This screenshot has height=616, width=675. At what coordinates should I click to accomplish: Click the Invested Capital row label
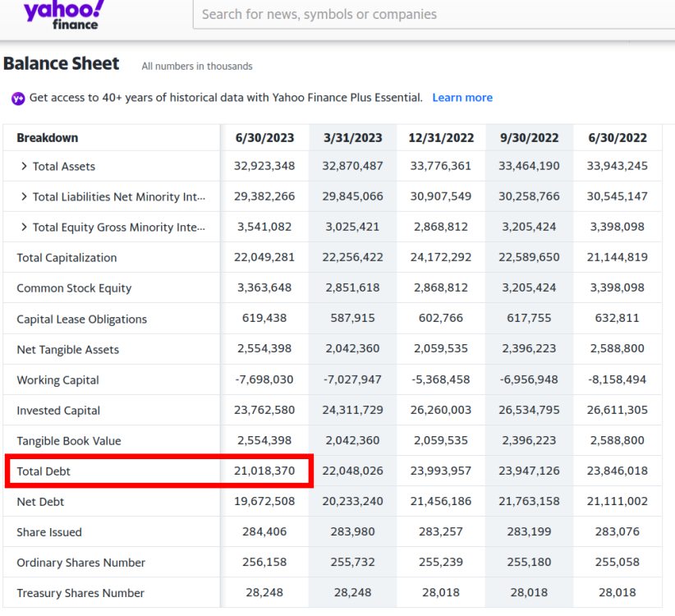(x=58, y=411)
